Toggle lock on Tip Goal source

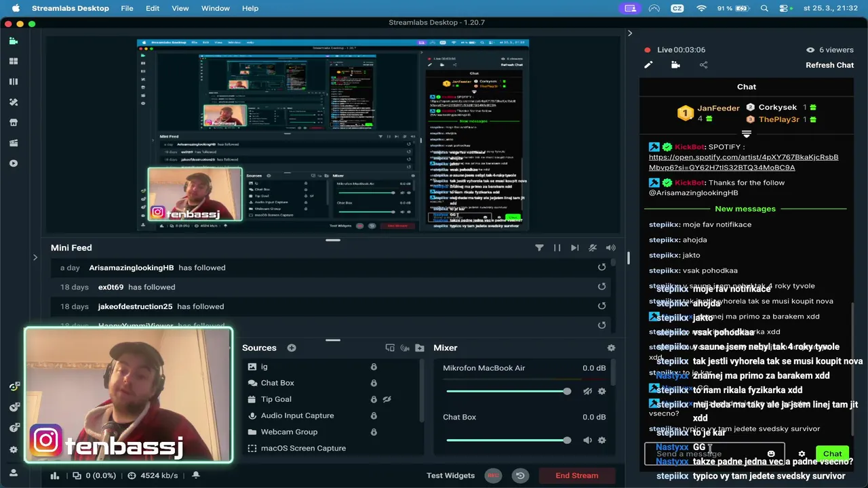tap(374, 399)
